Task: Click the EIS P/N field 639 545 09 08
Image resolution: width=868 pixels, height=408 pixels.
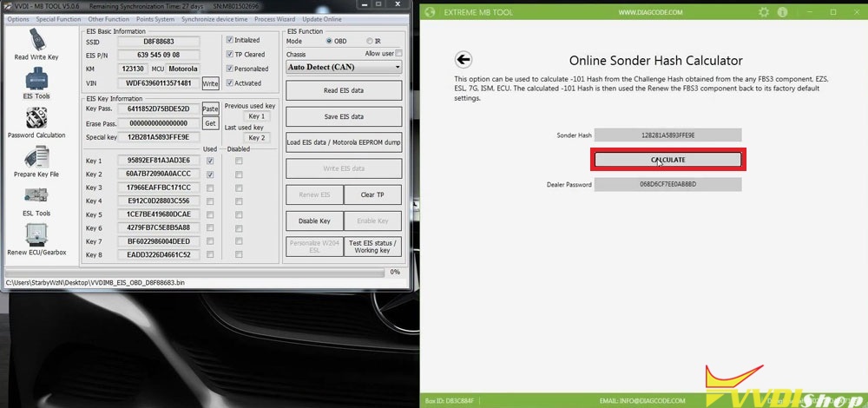Action: (159, 55)
